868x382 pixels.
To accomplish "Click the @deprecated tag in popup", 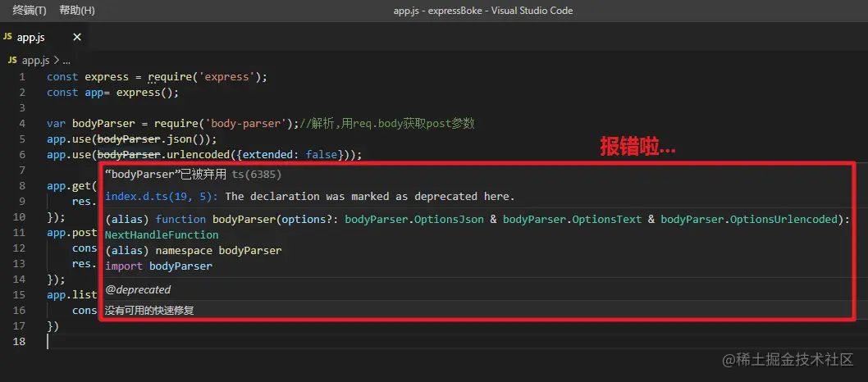I will pyautogui.click(x=138, y=289).
